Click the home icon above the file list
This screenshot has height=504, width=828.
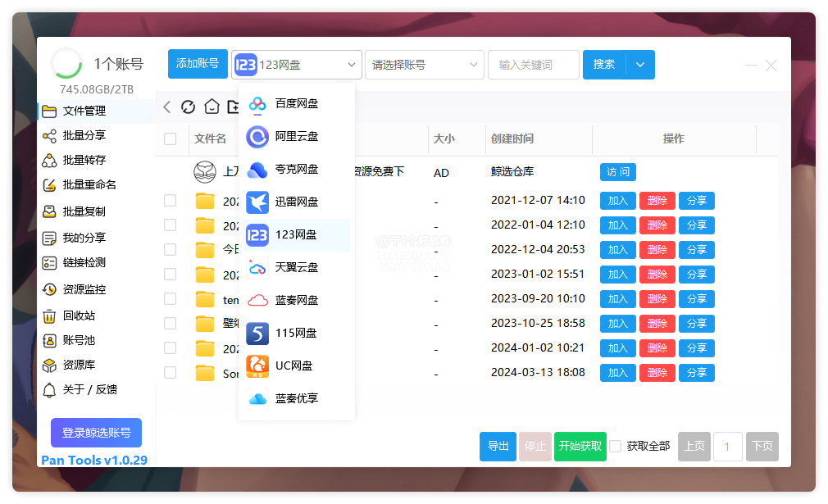213,106
